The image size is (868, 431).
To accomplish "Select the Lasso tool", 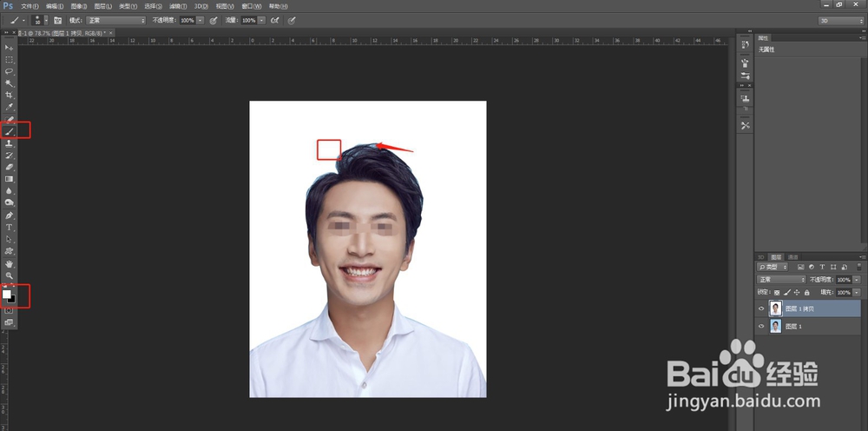I will 10,70.
